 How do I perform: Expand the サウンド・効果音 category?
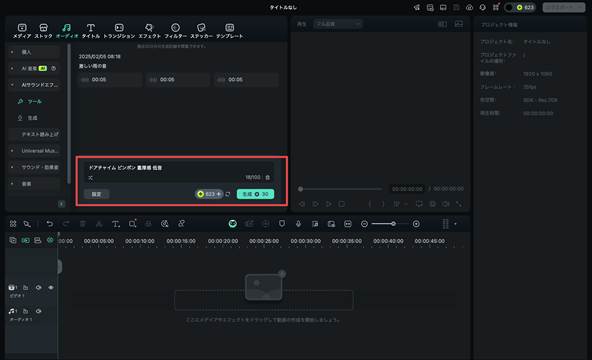point(34,167)
